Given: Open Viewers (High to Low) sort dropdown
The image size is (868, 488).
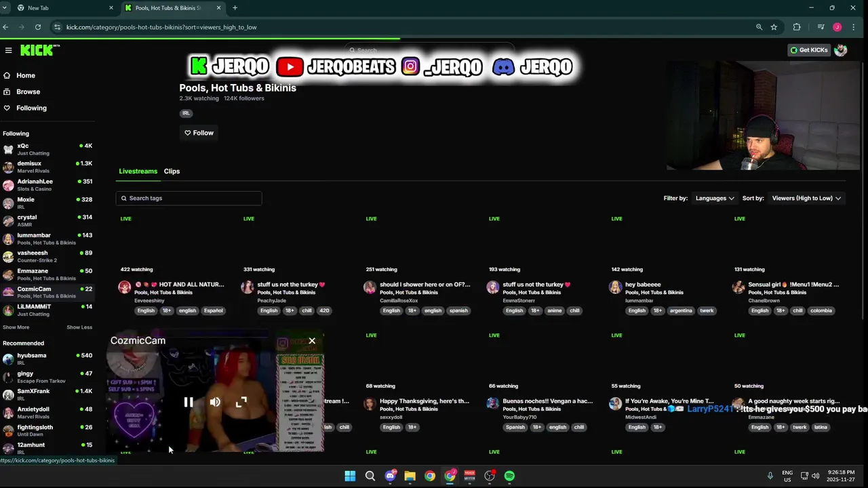Looking at the screenshot, I should (x=806, y=199).
